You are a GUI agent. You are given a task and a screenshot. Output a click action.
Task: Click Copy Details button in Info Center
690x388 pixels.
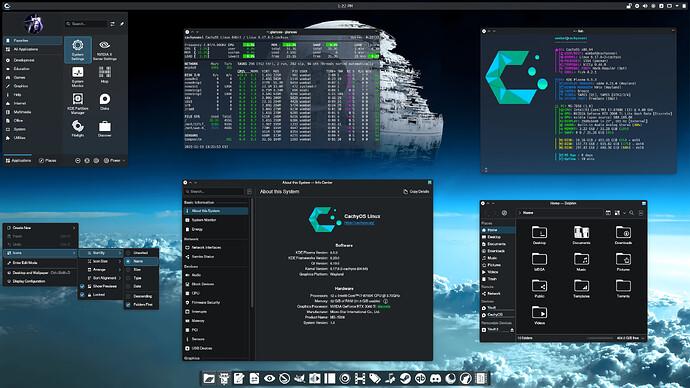416,192
